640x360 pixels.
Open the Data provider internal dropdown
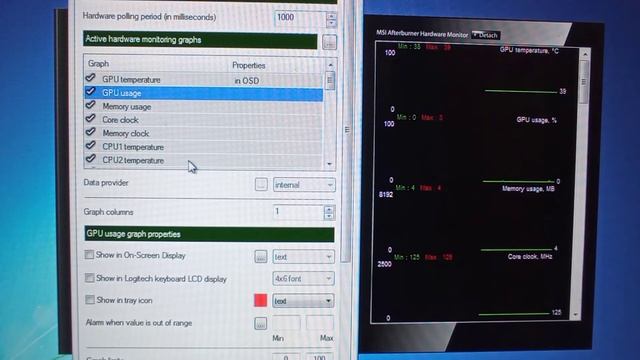[x=304, y=185]
